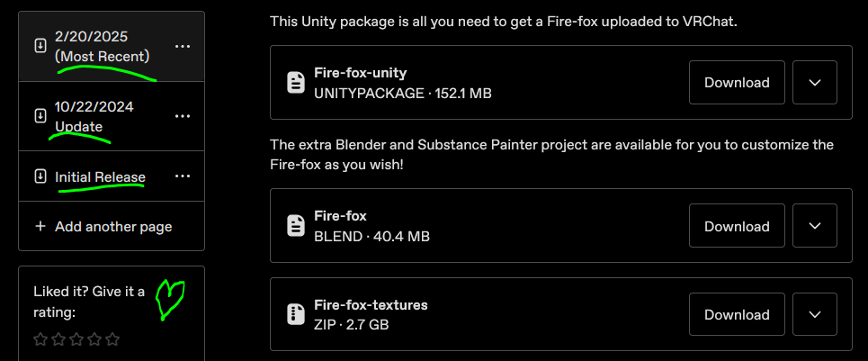Rate the product three stars
Screen dimensions: 868x361
pos(76,339)
